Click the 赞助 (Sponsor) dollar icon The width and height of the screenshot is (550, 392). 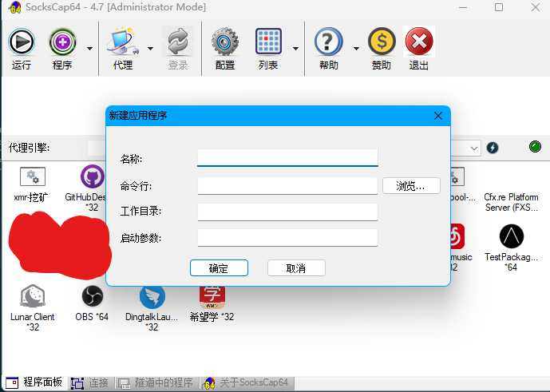[x=382, y=42]
